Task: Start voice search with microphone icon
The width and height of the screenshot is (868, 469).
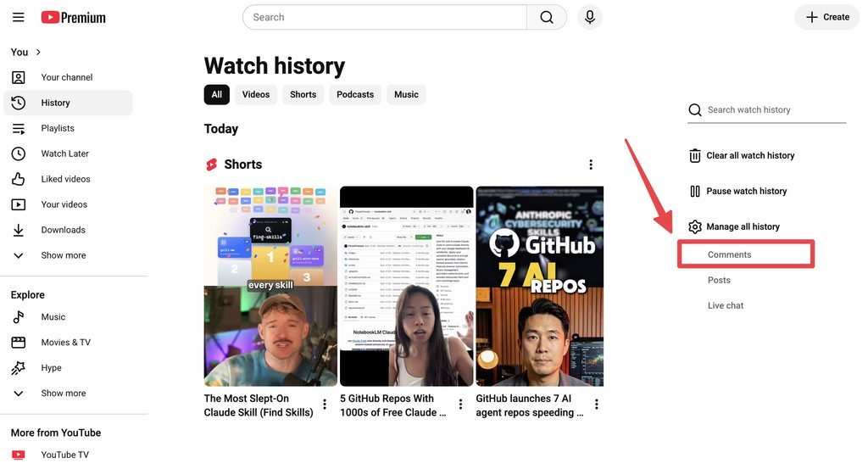Action: (590, 17)
